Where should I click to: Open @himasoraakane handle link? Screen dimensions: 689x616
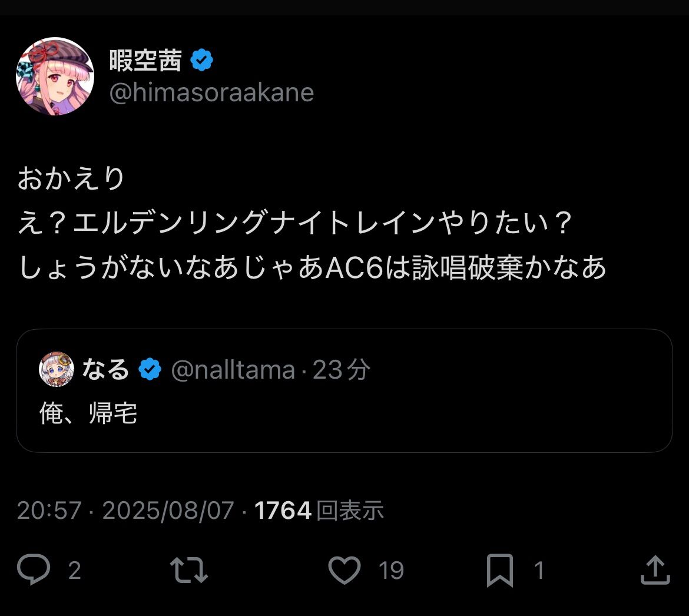pos(211,92)
